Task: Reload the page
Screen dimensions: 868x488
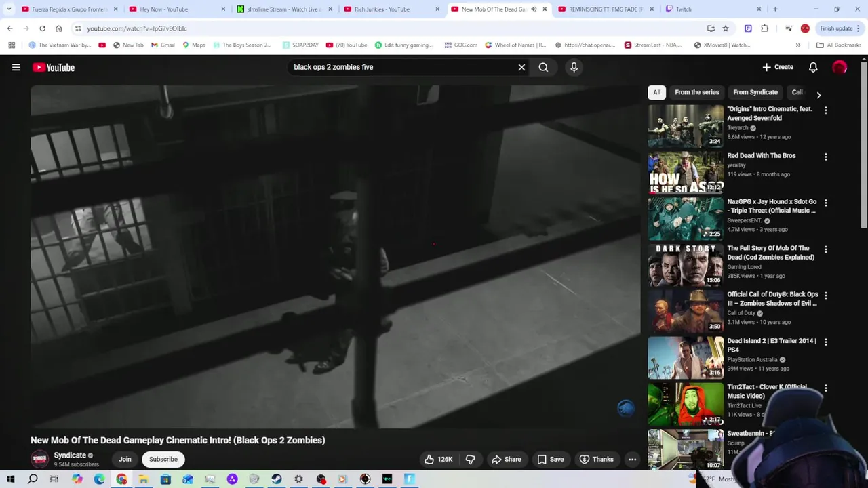Action: [42, 28]
